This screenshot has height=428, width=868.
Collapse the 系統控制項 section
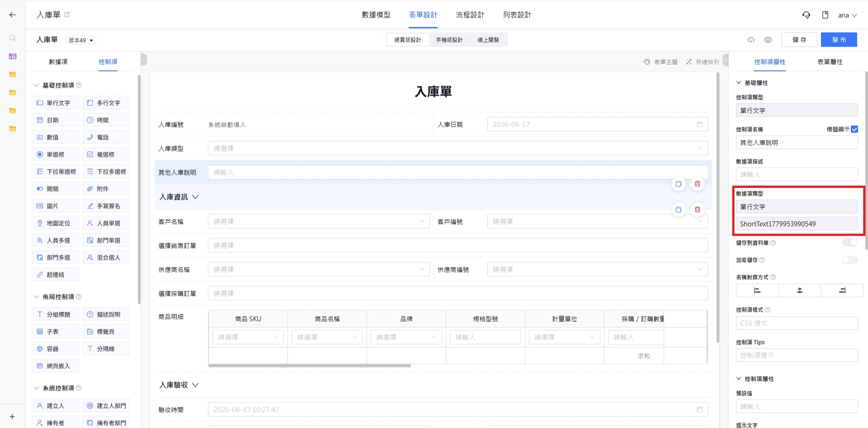36,388
